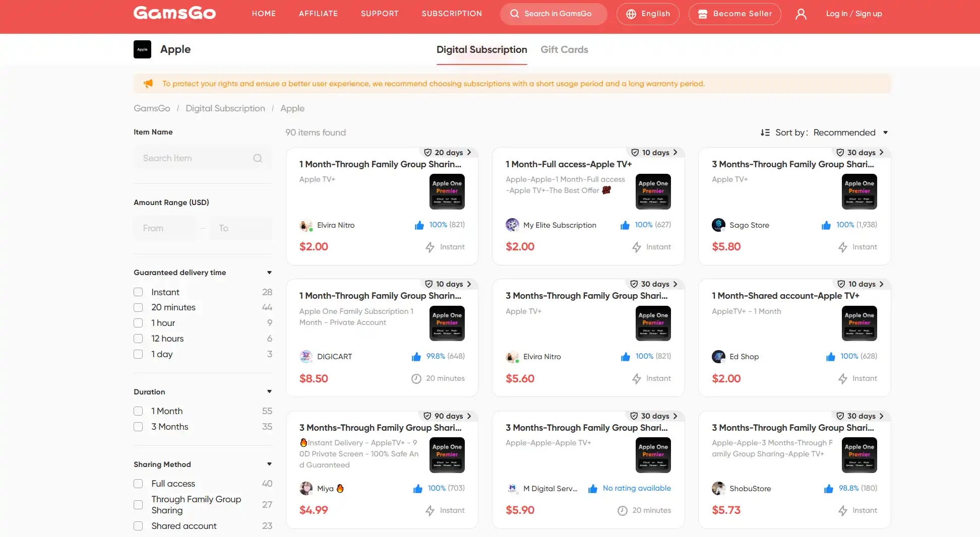
Task: Open 1 Month-Shared account-Apple TV+ listing title
Action: (785, 296)
